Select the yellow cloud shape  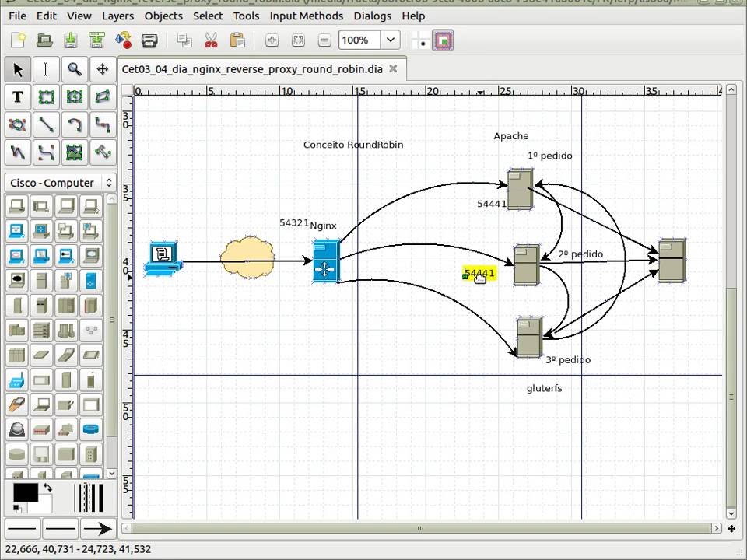pos(247,257)
